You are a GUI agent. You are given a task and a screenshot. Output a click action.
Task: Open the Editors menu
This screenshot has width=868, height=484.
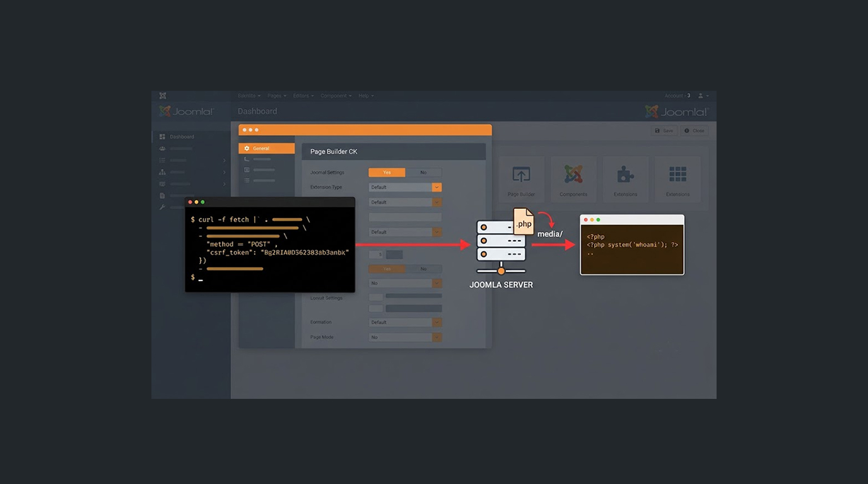[303, 96]
